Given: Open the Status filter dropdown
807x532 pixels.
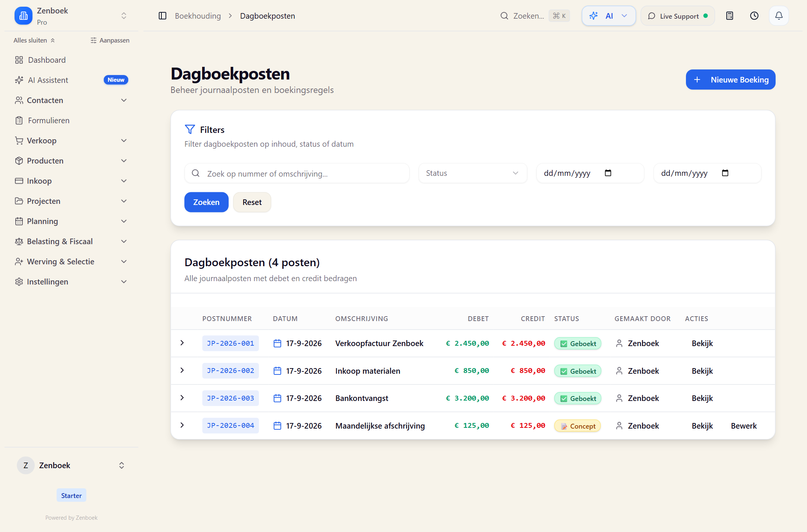Looking at the screenshot, I should (x=473, y=173).
